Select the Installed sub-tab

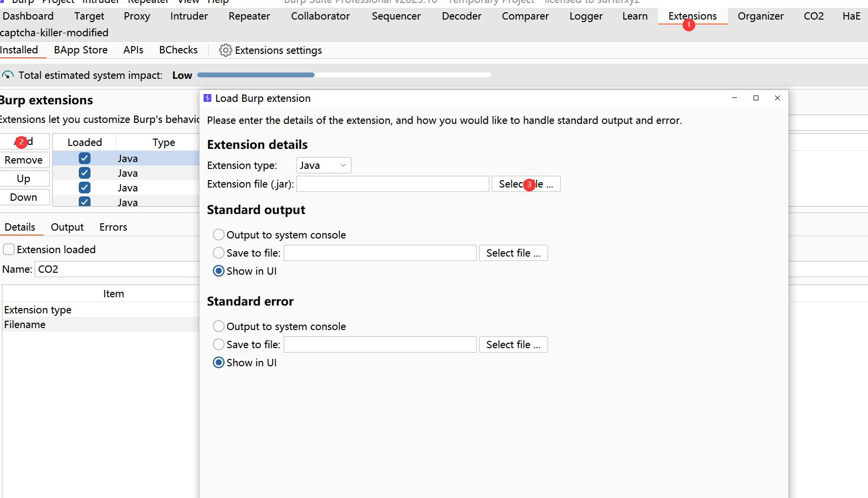pos(19,50)
